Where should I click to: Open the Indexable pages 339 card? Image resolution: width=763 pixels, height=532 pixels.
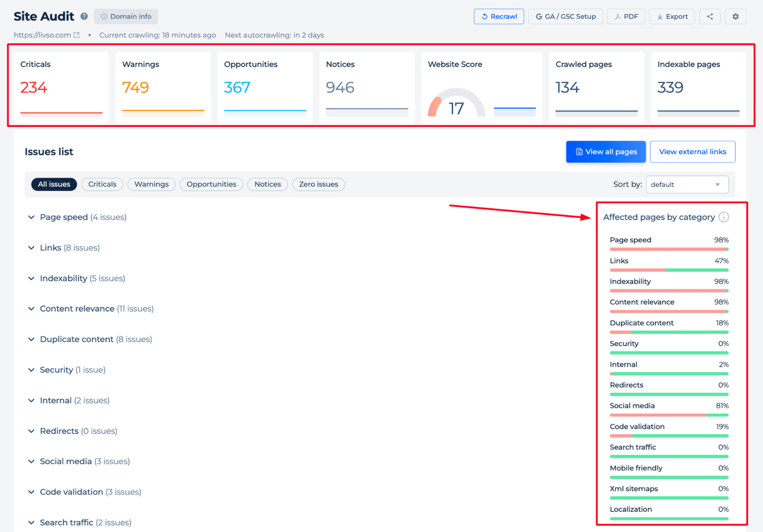(x=698, y=87)
